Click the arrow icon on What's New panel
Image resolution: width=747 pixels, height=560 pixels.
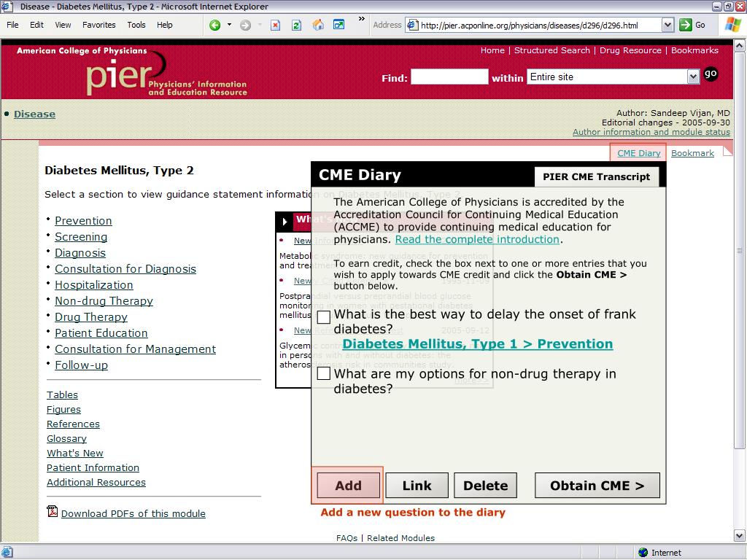pos(285,222)
